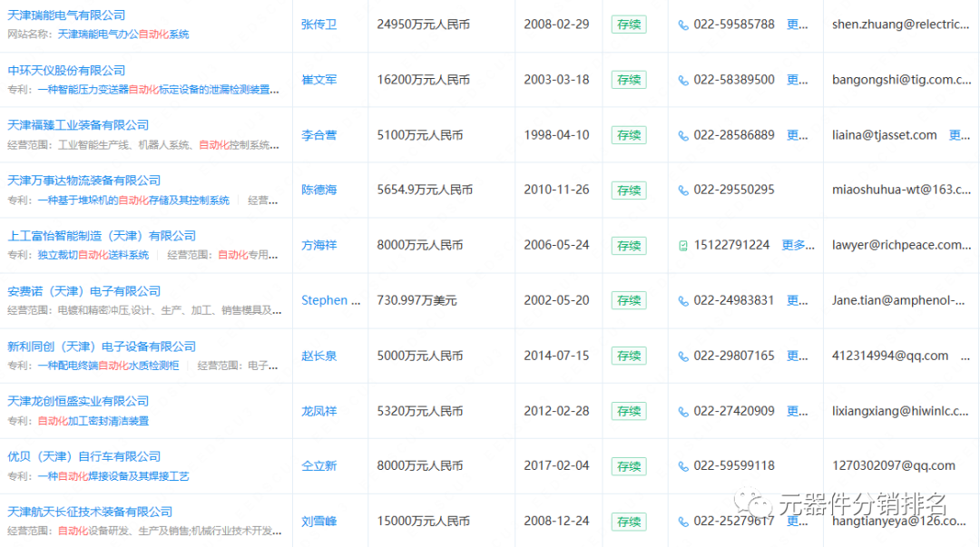Expand more phones after 022-58389500
Image resolution: width=980 pixels, height=547 pixels.
click(797, 80)
